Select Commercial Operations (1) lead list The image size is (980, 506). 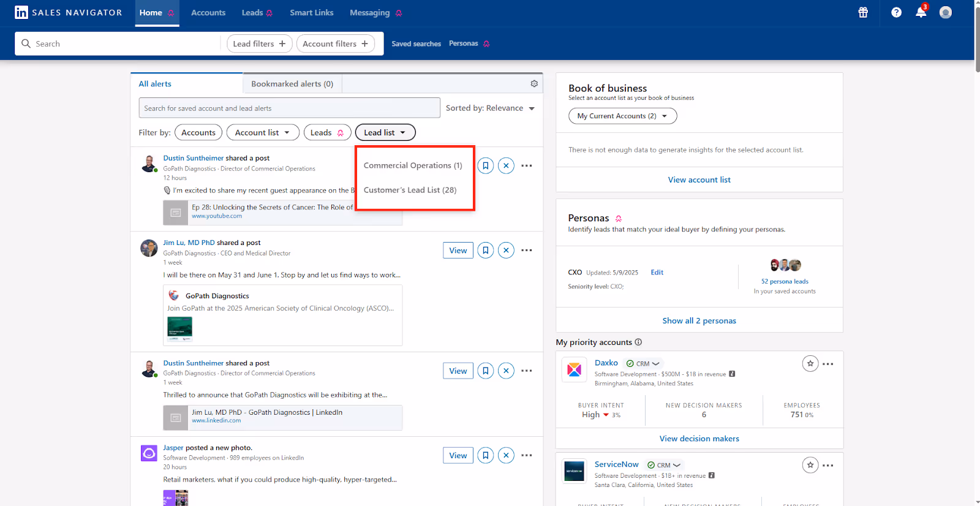413,165
